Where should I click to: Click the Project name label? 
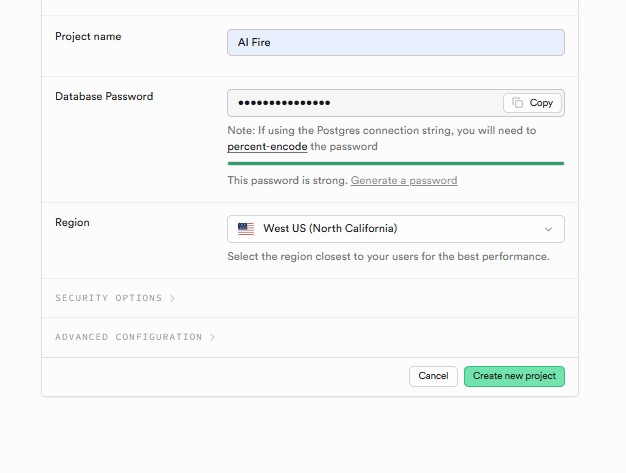coord(88,36)
